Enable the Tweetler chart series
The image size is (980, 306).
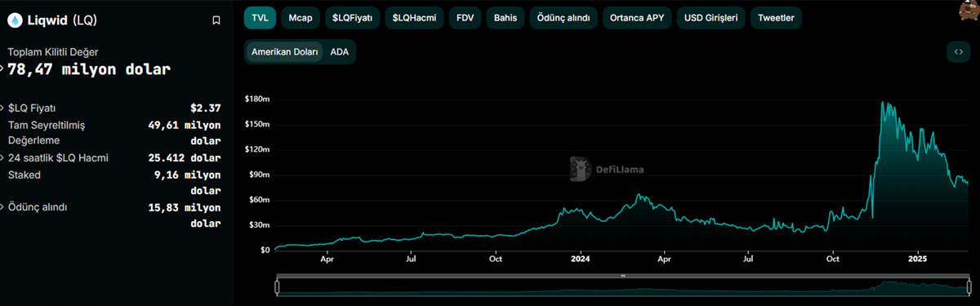point(776,17)
